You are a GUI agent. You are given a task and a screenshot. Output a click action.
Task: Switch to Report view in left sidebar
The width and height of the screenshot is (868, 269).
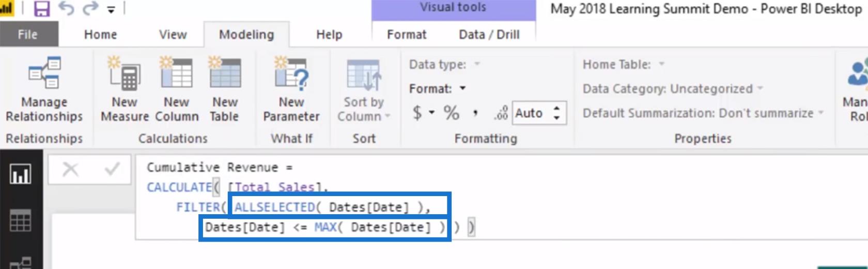21,174
